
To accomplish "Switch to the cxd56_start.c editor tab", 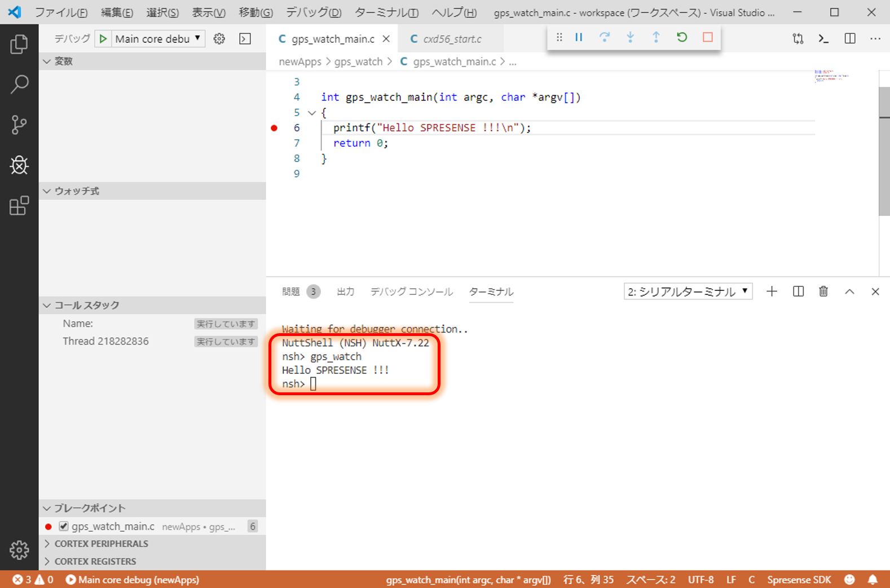I will pos(452,39).
